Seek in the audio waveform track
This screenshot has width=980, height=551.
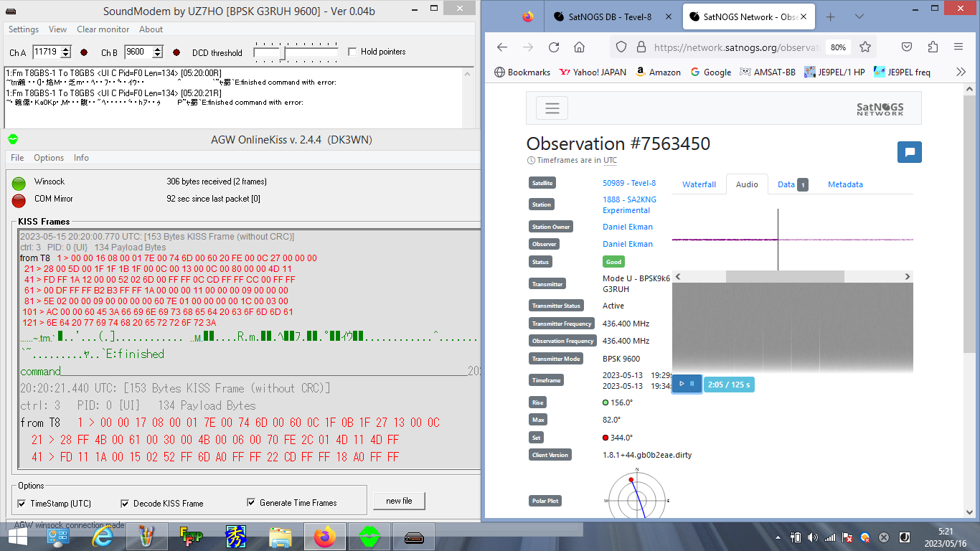(792, 240)
